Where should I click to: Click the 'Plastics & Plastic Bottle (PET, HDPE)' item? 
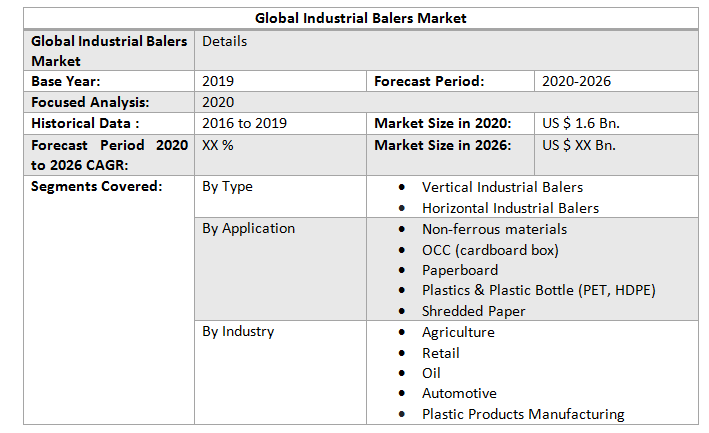[x=538, y=290]
